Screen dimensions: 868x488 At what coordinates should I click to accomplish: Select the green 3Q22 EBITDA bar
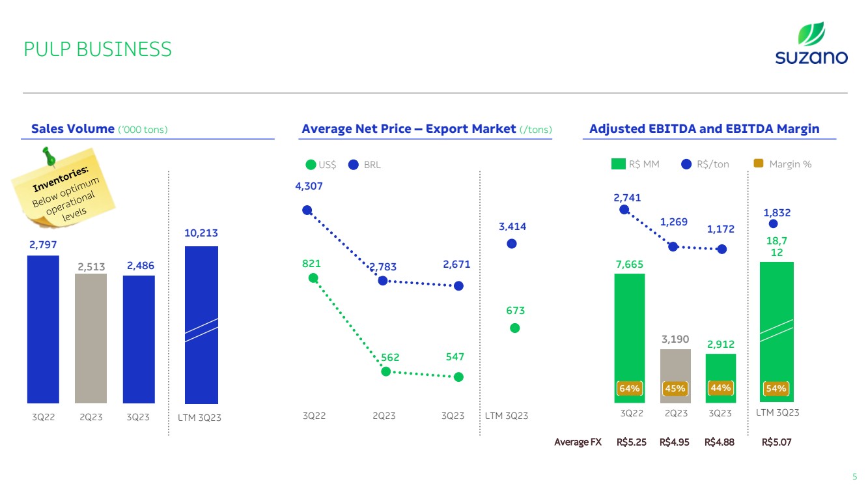tap(630, 338)
